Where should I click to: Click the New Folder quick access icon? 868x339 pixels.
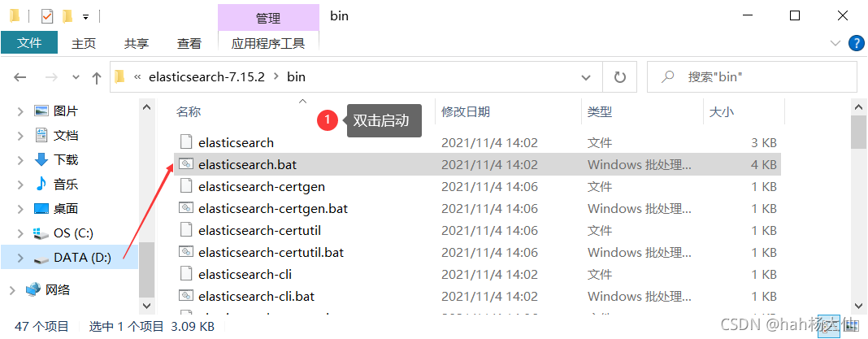click(x=67, y=16)
